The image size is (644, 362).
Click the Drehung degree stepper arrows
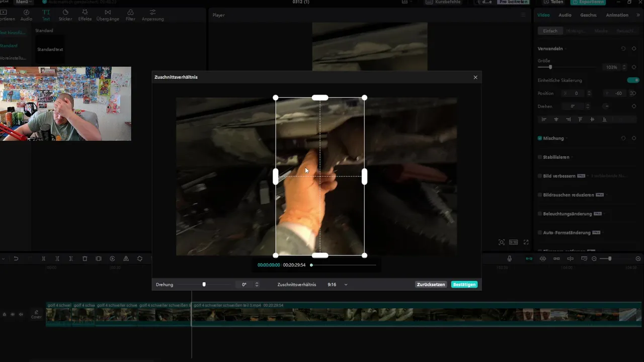[x=257, y=285]
